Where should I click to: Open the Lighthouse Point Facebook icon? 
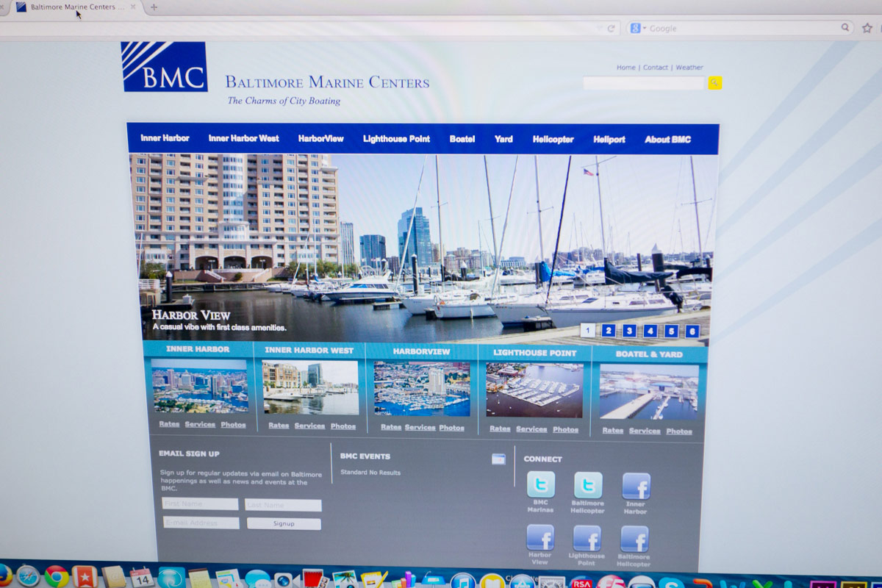[587, 538]
